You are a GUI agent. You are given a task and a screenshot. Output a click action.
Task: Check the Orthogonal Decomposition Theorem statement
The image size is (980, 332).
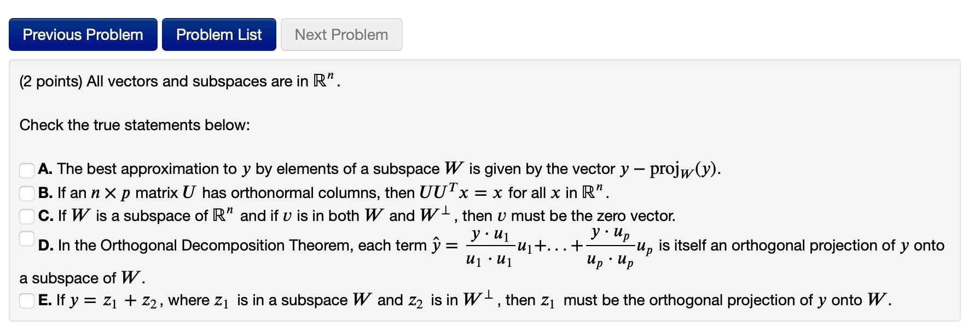coord(26,239)
